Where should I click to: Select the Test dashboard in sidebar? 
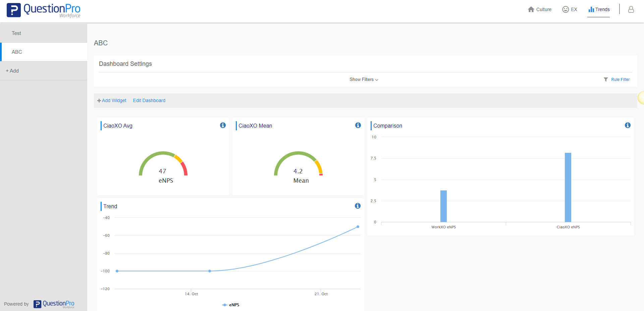click(16, 33)
